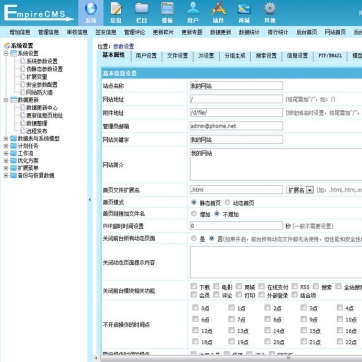Click the 参数设置 breadcrumb link
Viewport: 362px width, 362px height.
[x=124, y=47]
